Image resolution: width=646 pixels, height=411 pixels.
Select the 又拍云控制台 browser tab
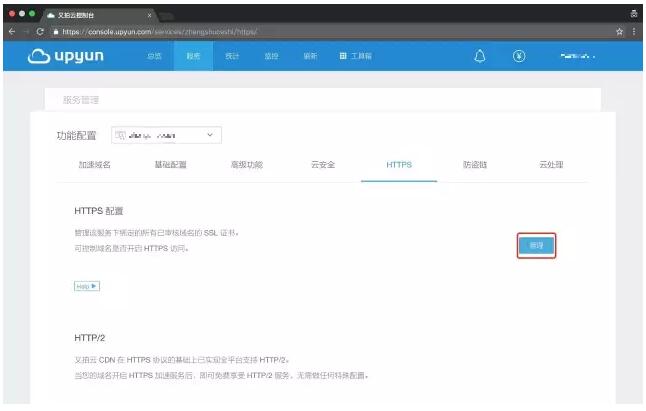click(x=99, y=15)
